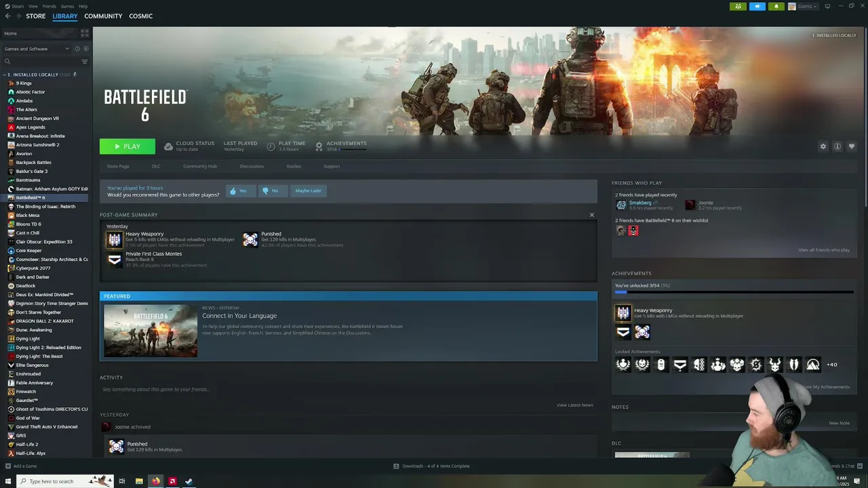This screenshot has width=868, height=488.
Task: Sort library by recent activity clock icon
Action: coord(77,49)
